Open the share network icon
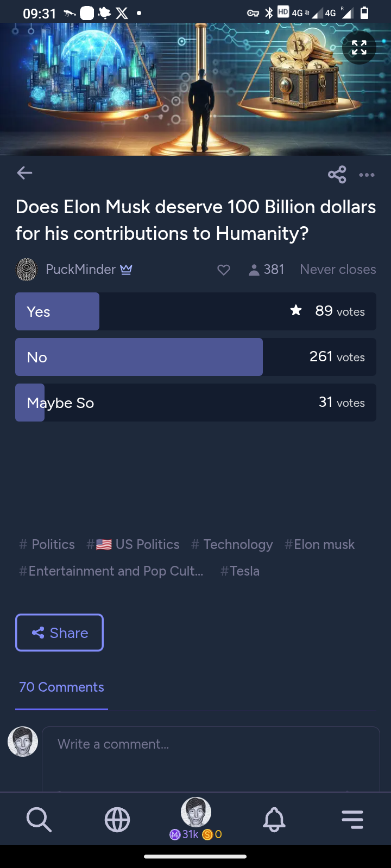The height and width of the screenshot is (868, 391). pyautogui.click(x=337, y=174)
